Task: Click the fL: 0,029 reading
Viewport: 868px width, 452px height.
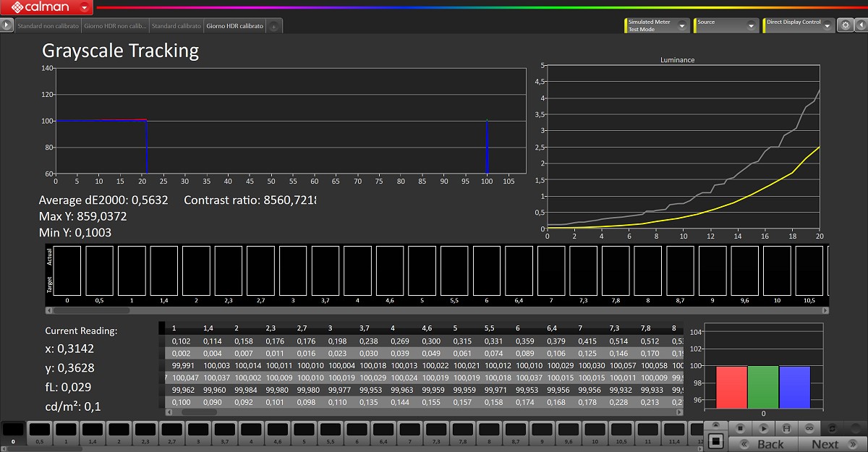Action: click(68, 387)
